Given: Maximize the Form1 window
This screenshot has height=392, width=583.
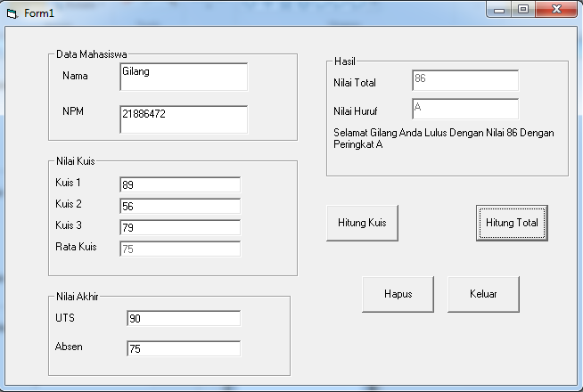Looking at the screenshot, I should pyautogui.click(x=523, y=10).
